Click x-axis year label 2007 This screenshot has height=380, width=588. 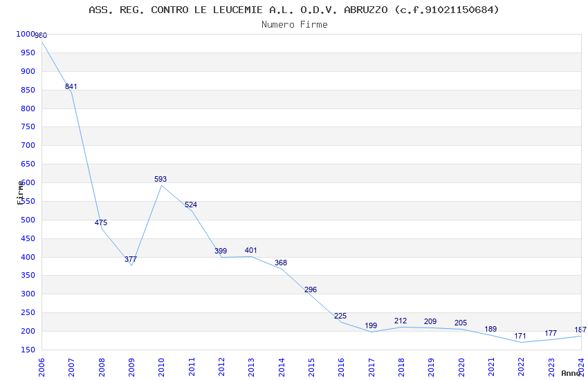(x=71, y=368)
